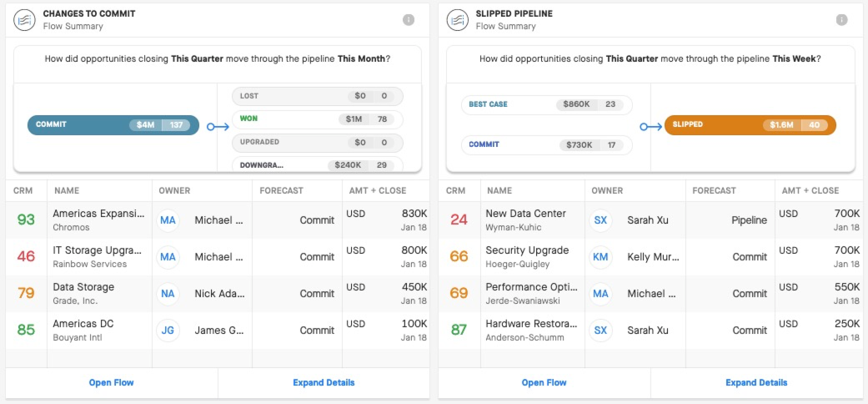
Task: Click AMT + CLOSE header in Changes to Commit table
Action: click(x=378, y=190)
